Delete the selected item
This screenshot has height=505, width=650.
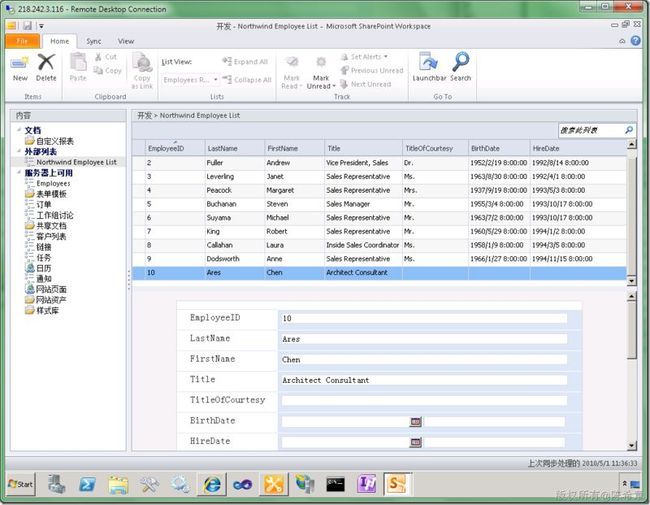coord(46,68)
